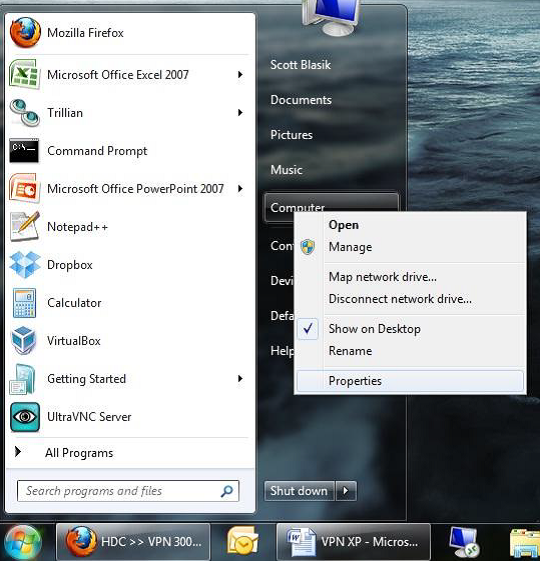The width and height of the screenshot is (540, 561).
Task: Switch to the VPN XP Microsoft Word window
Action: (x=354, y=542)
